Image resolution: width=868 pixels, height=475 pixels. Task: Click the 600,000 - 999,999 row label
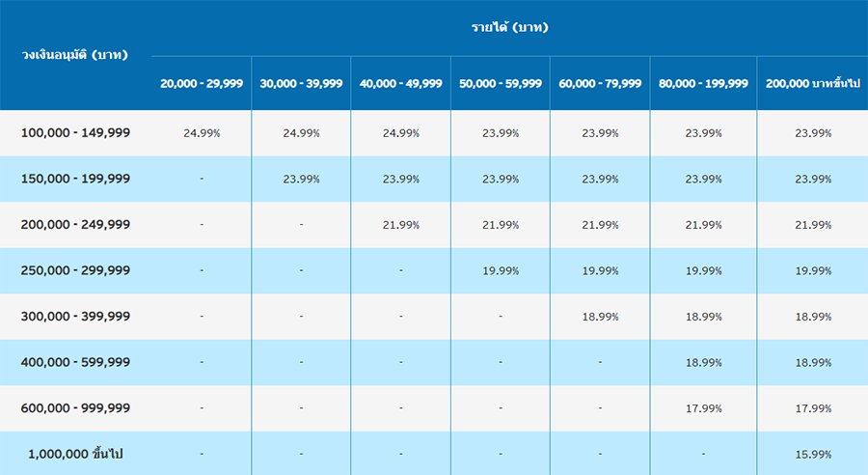75,408
